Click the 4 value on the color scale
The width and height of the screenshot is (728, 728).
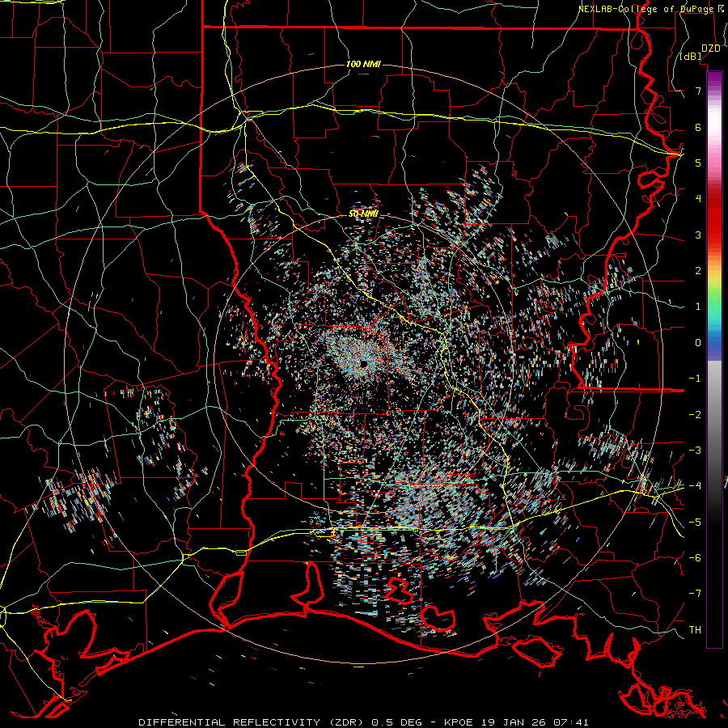698,199
